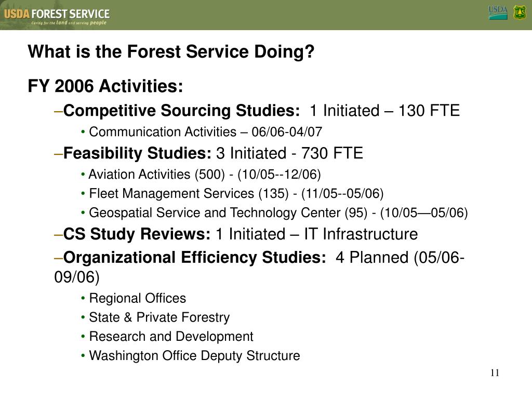This screenshot has height=399, width=532.
Task: Click the USDA logo icon
Action: (x=498, y=12)
